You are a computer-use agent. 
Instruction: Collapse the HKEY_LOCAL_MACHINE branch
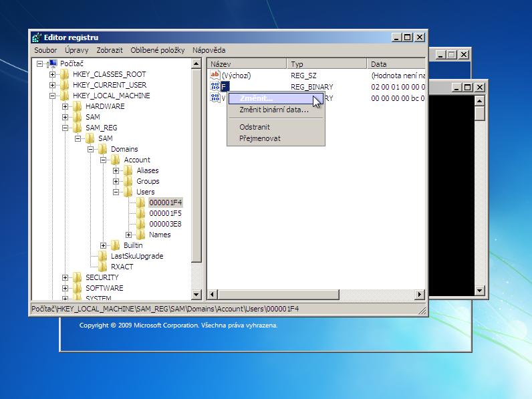click(x=52, y=96)
